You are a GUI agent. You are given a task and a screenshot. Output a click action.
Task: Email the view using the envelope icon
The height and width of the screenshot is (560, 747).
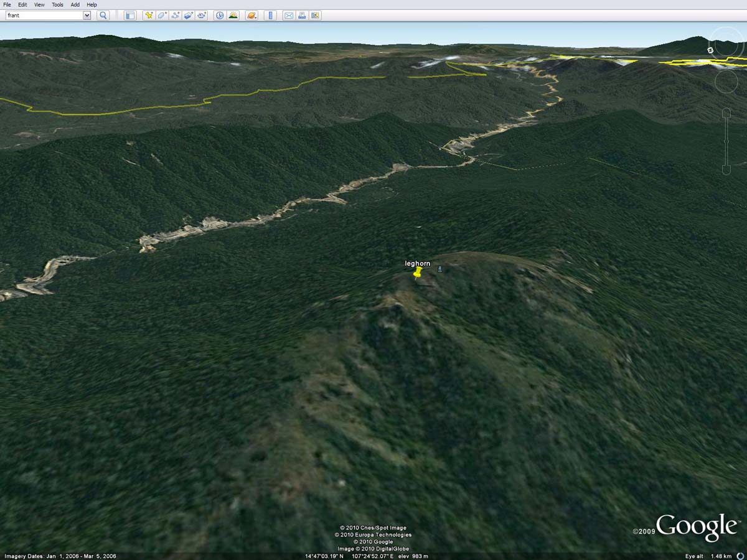[x=289, y=15]
